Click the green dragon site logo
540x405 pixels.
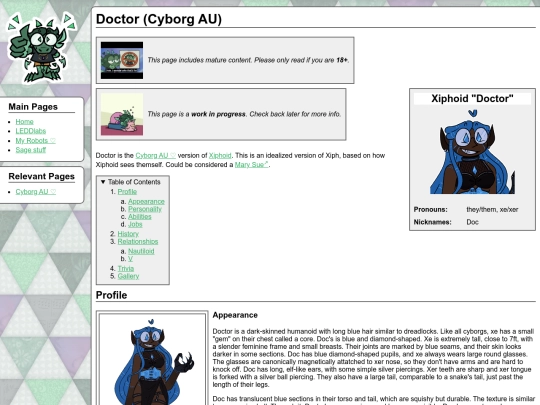point(42,48)
